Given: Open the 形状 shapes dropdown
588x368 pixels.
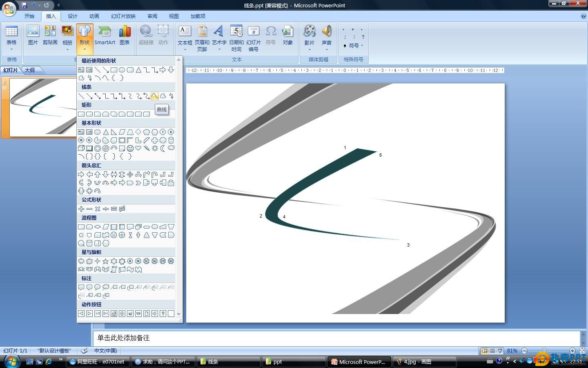Looking at the screenshot, I should click(85, 39).
